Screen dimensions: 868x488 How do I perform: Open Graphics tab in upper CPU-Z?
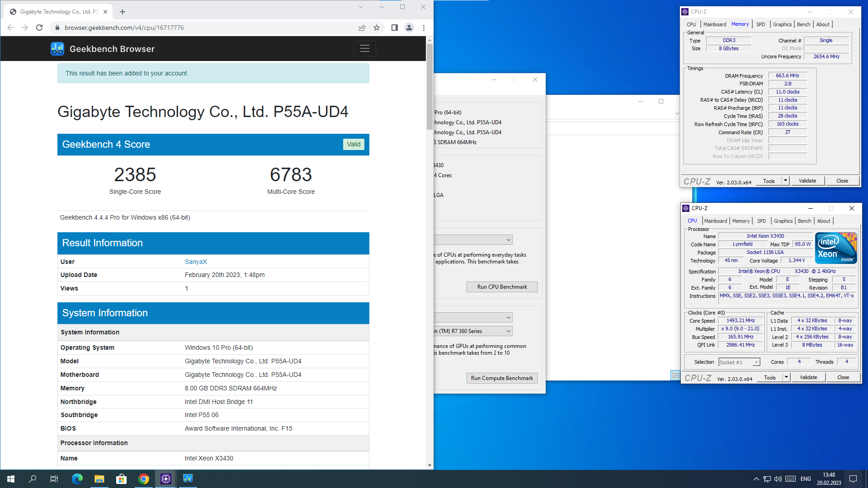(x=782, y=24)
